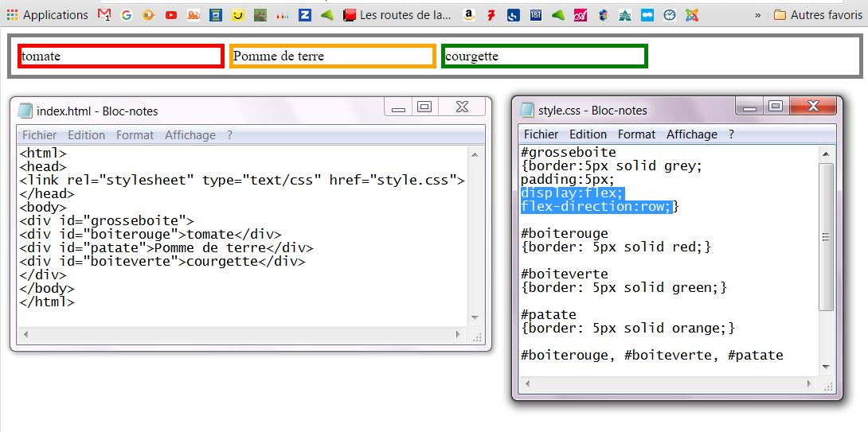Open Fichier menu in index.html Notepad

pyautogui.click(x=39, y=135)
